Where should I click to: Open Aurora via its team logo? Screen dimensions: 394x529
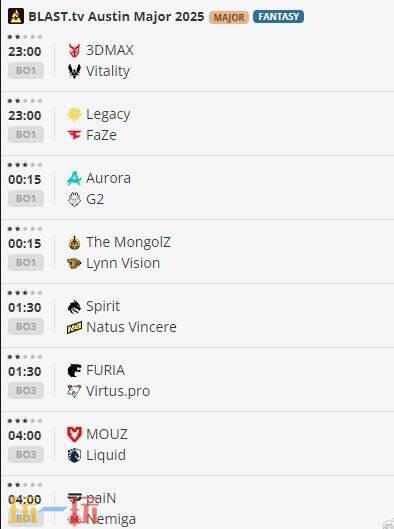(x=74, y=178)
